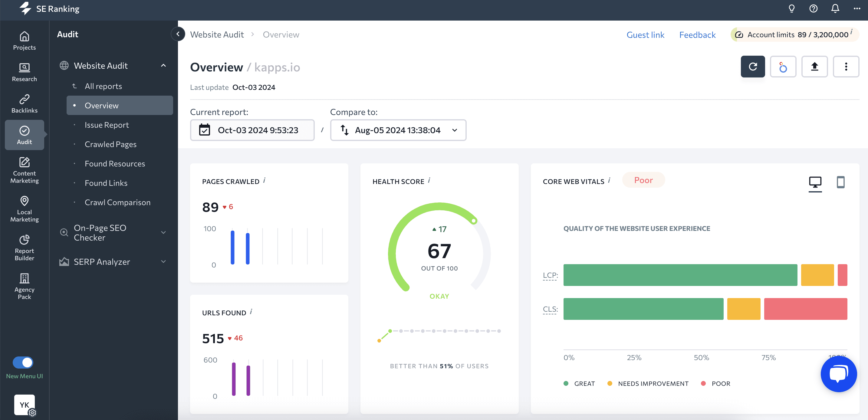Switch Core Web Vitals to desktop view
This screenshot has height=420, width=868.
[815, 182]
